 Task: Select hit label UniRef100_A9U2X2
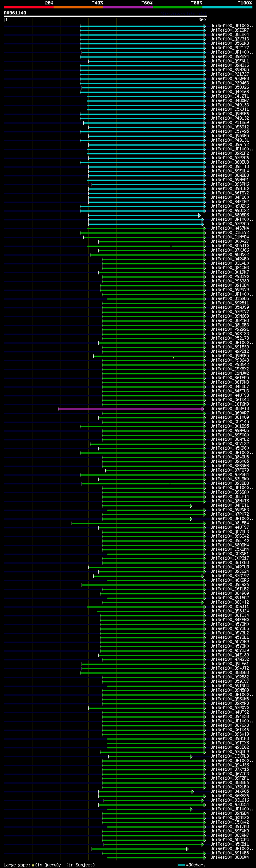point(230,210)
